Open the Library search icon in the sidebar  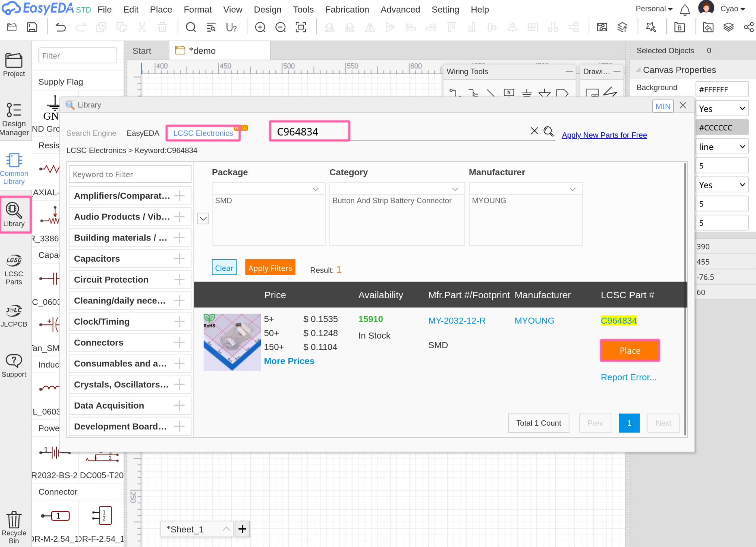[x=14, y=214]
